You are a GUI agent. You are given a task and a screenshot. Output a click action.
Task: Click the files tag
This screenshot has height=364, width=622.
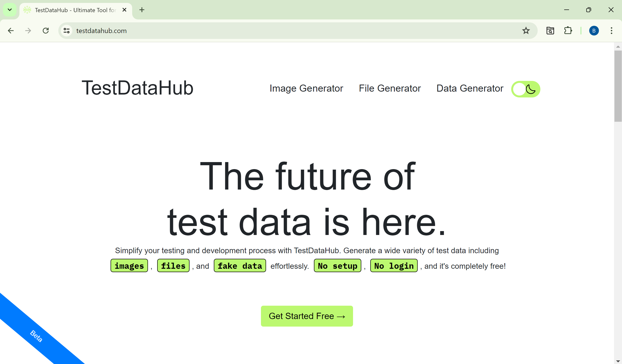pos(173,266)
